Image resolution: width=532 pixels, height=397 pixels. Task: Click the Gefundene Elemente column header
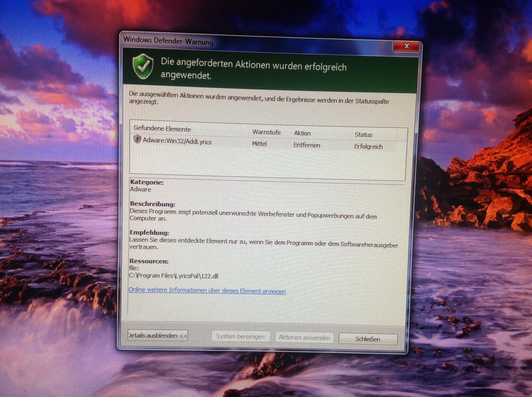click(162, 129)
